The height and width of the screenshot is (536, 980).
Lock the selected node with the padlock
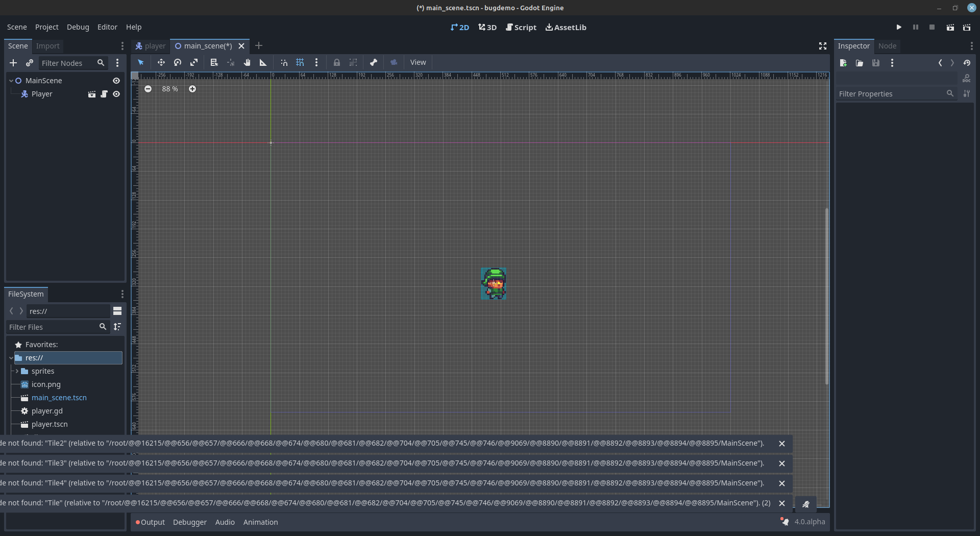tap(337, 62)
